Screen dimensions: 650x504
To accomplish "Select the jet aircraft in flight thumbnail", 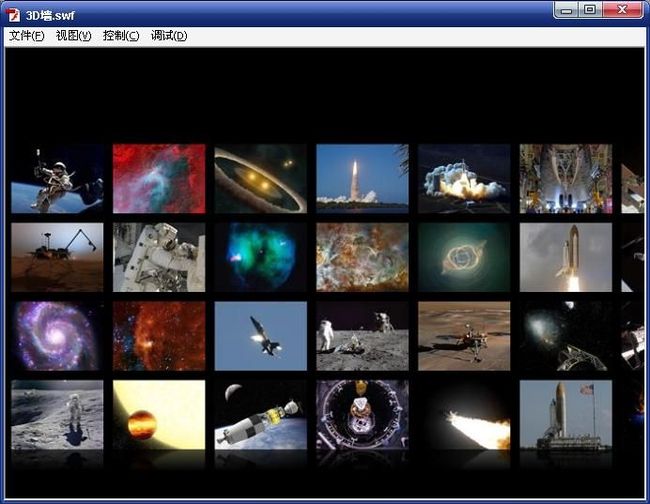I will click(261, 336).
